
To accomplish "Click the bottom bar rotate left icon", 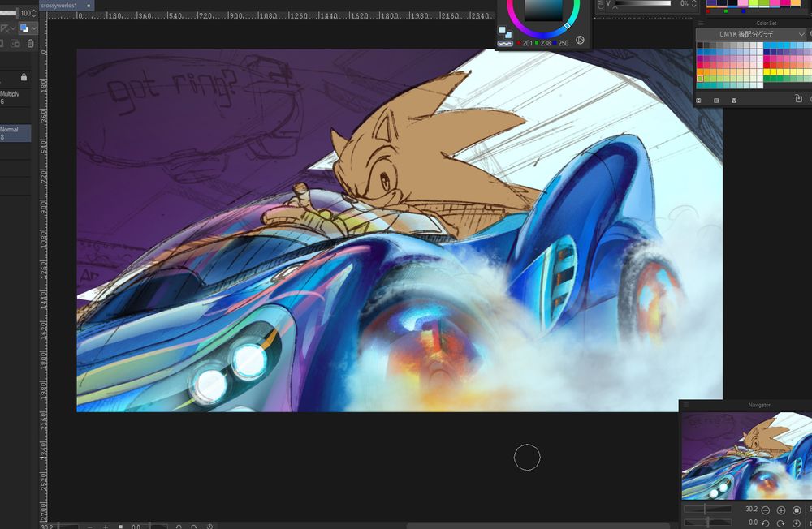I will click(x=179, y=527).
